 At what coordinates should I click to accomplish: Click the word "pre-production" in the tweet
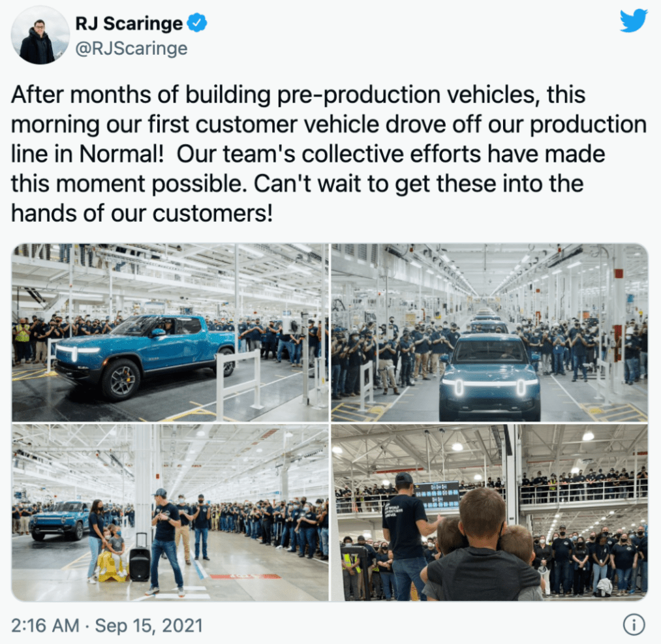(359, 95)
